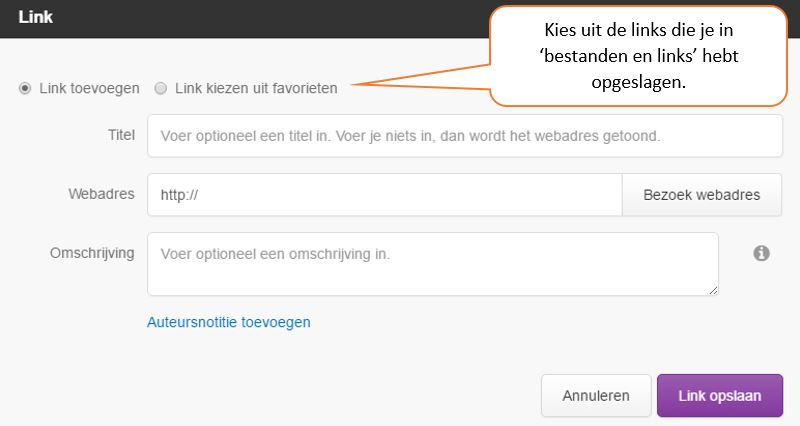The image size is (800, 426).
Task: Open the Auteursnotitie toevoegen link
Action: pyautogui.click(x=229, y=322)
